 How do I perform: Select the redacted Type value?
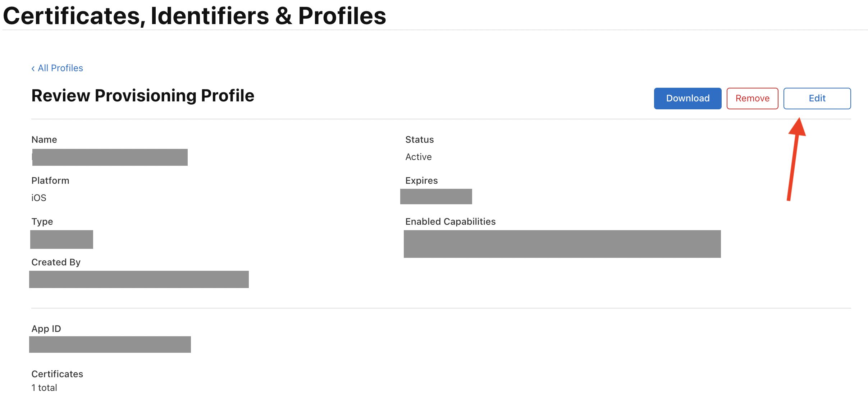[61, 239]
